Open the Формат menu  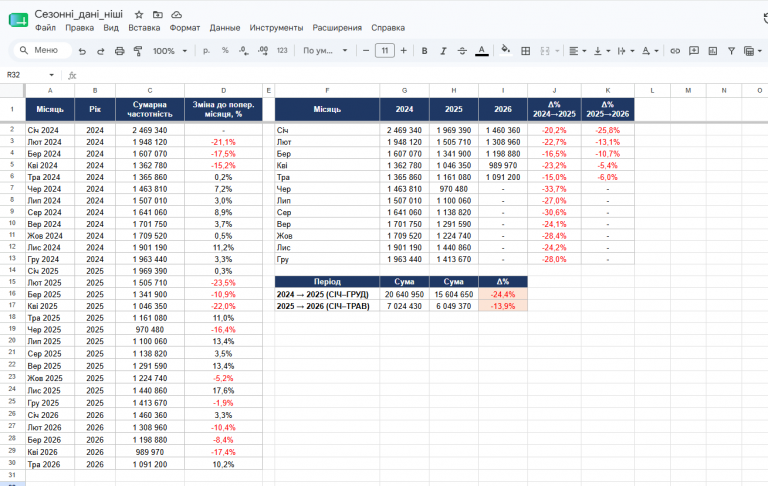[x=185, y=28]
